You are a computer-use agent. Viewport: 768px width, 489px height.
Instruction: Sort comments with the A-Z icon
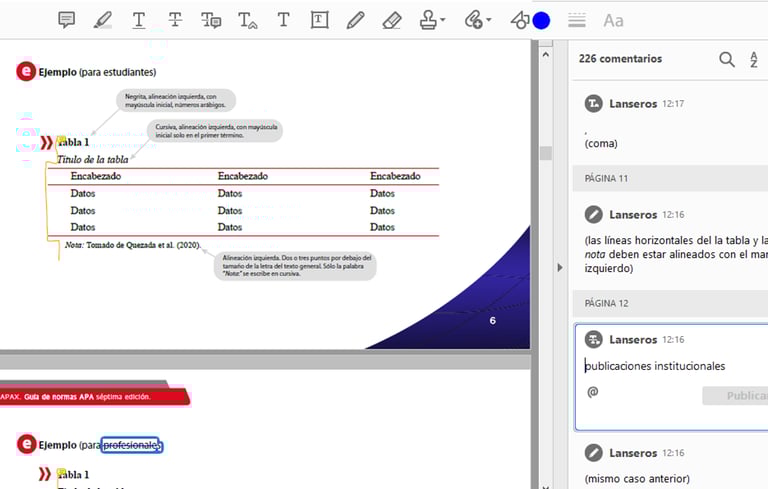click(754, 59)
